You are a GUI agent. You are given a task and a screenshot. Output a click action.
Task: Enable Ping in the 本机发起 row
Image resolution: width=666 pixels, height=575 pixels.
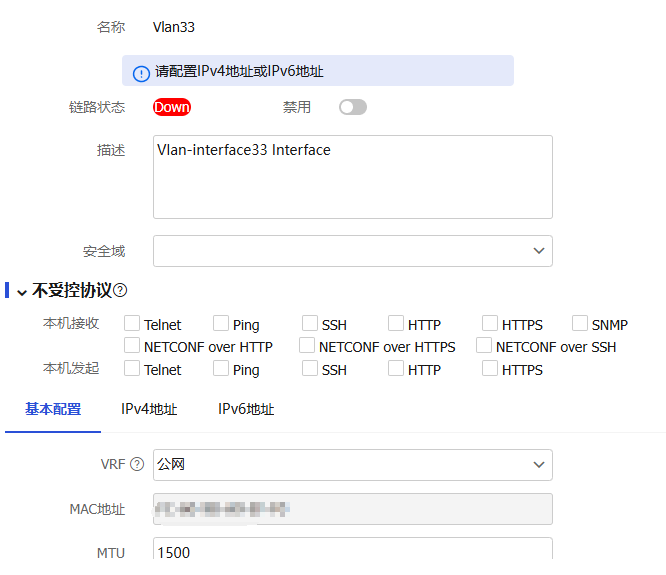click(221, 369)
